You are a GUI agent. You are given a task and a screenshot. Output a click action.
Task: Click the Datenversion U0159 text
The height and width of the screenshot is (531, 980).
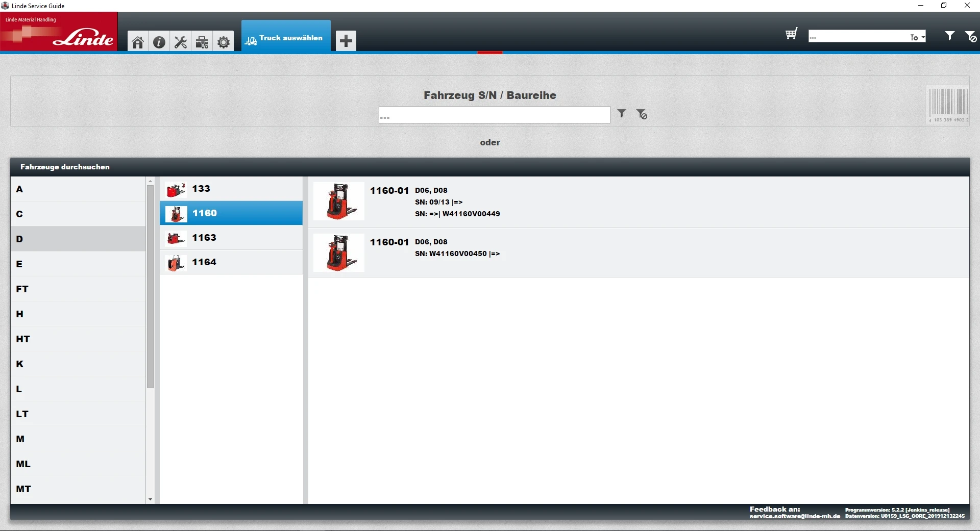pos(905,516)
